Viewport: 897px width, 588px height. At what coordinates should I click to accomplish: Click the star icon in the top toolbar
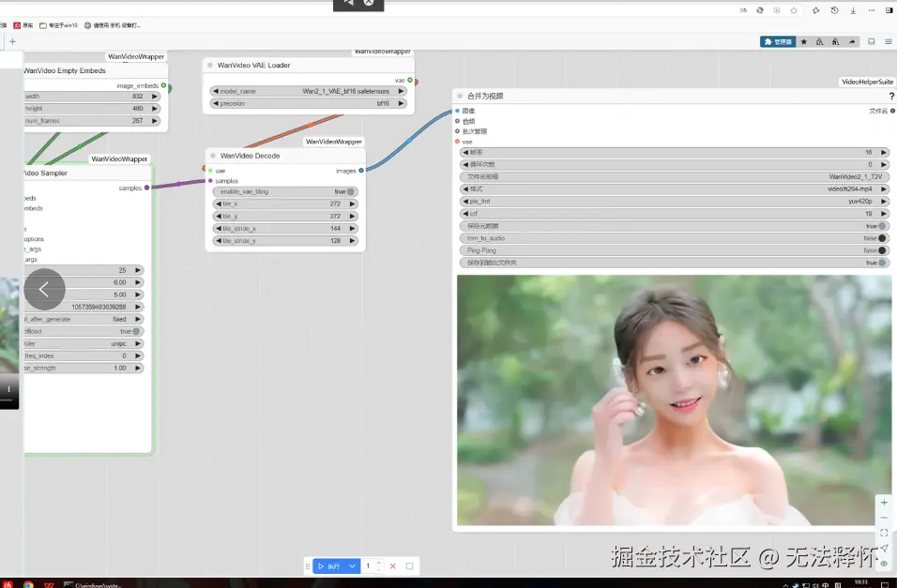(804, 42)
